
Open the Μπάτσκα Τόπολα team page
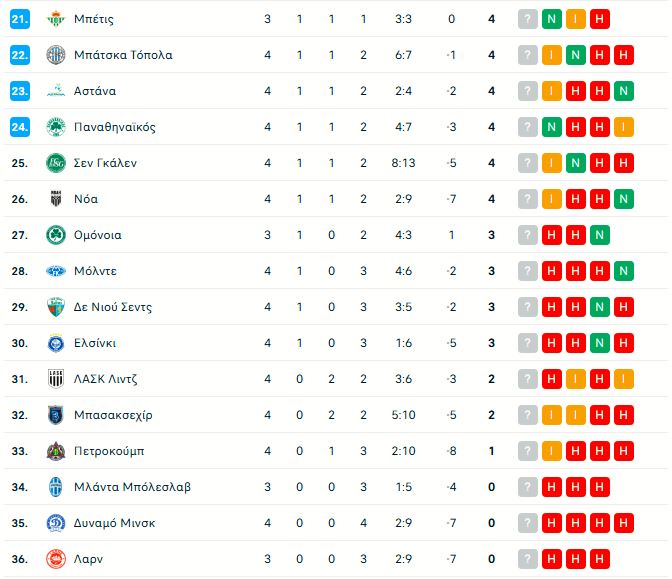(x=123, y=55)
